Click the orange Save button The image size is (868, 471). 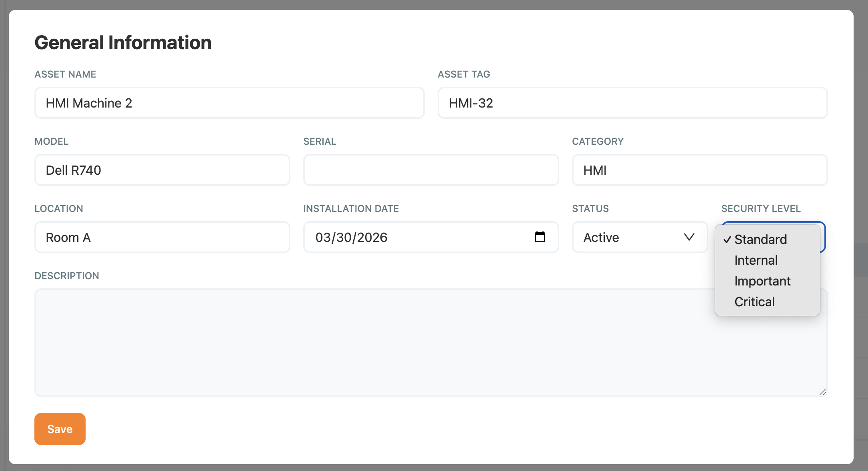click(60, 429)
